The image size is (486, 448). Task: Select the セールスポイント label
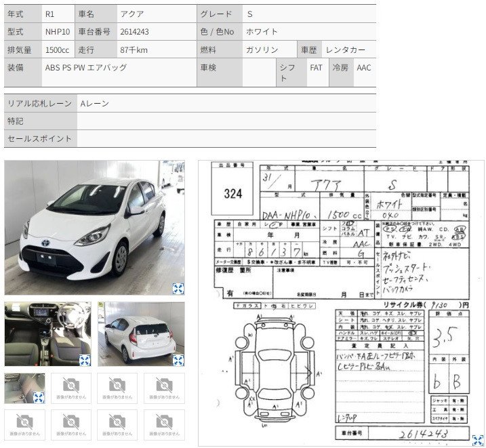tap(40, 138)
